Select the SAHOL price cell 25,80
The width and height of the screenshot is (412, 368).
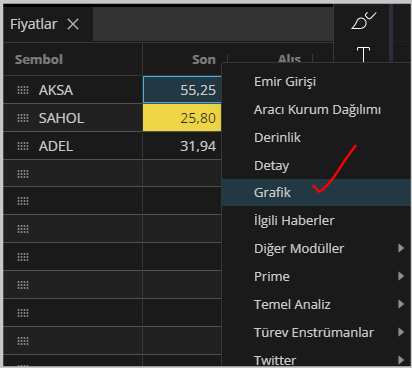182,118
